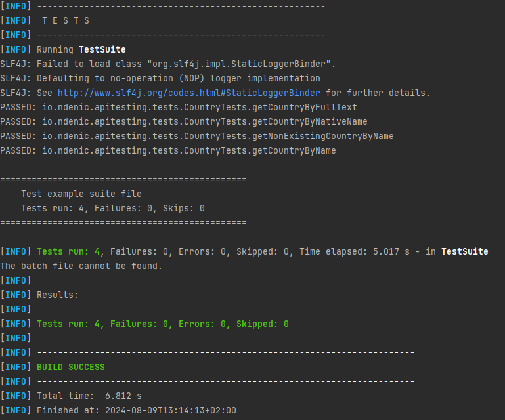The image size is (505, 420).
Task: Open the slf4j.org StaticLoggerBinder link
Action: pos(189,93)
